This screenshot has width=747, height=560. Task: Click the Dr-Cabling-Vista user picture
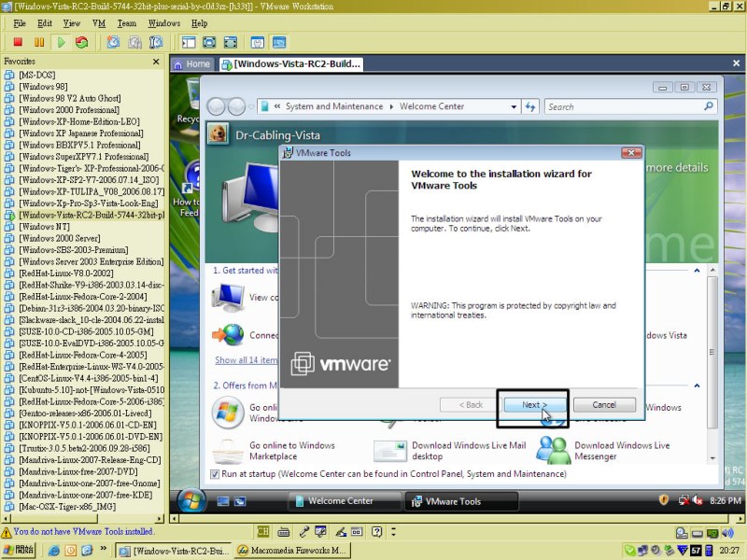[218, 133]
